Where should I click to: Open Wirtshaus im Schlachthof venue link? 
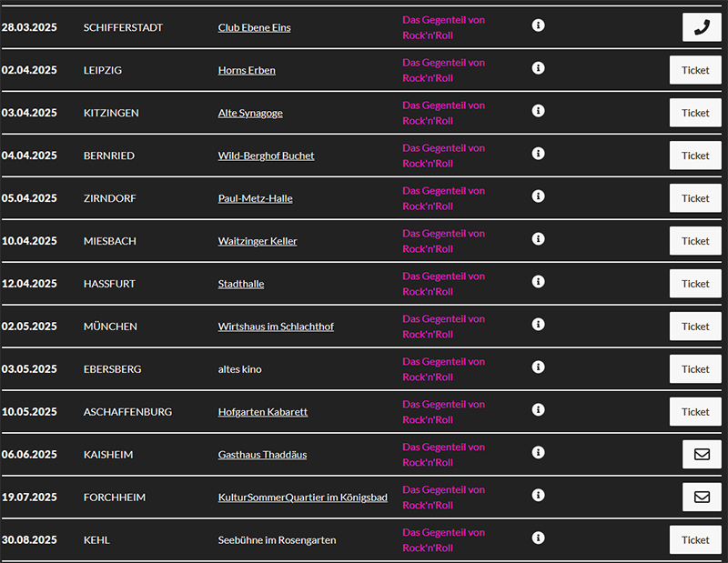coord(276,327)
